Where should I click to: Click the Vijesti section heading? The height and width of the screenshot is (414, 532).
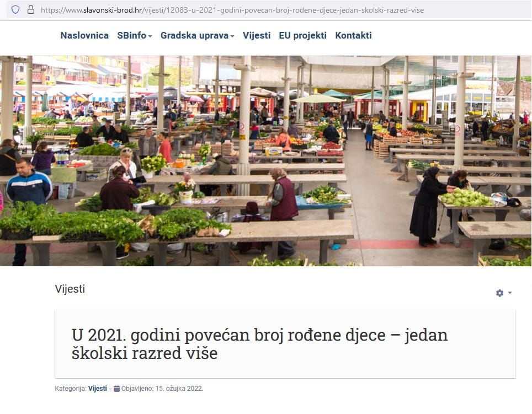70,289
